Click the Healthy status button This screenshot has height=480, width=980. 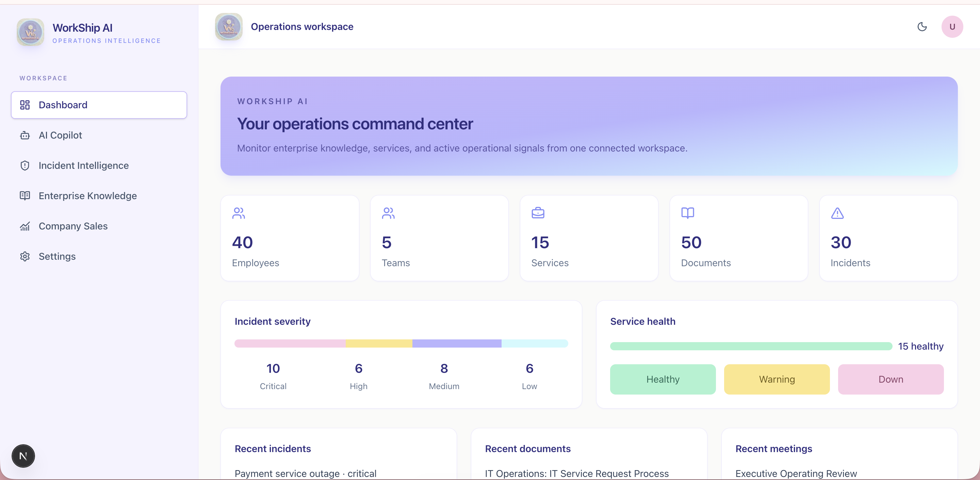point(663,379)
